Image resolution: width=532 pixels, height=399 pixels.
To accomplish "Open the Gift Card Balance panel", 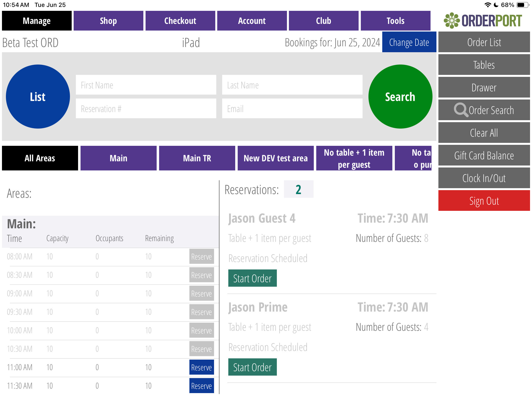I will click(484, 155).
